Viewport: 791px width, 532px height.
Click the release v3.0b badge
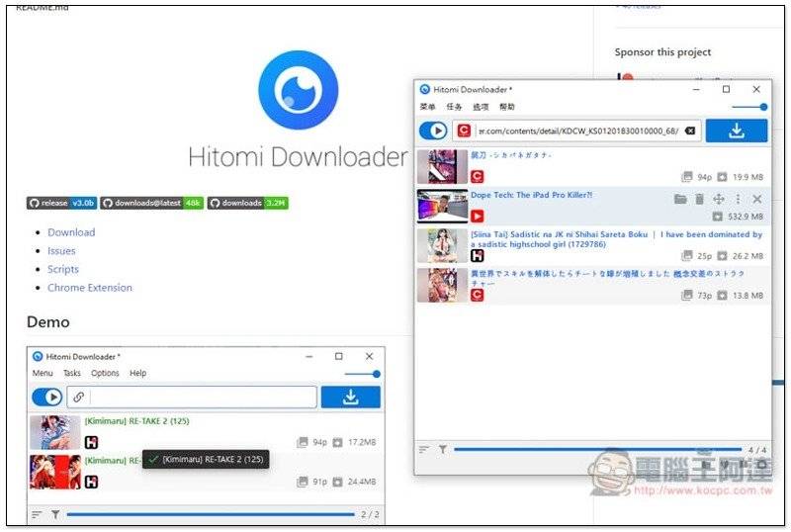click(x=61, y=203)
